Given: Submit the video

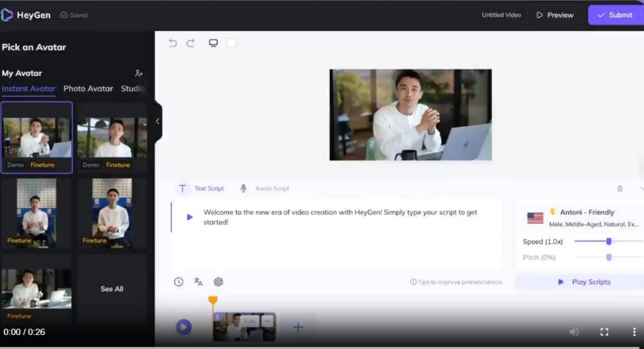Looking at the screenshot, I should (616, 15).
